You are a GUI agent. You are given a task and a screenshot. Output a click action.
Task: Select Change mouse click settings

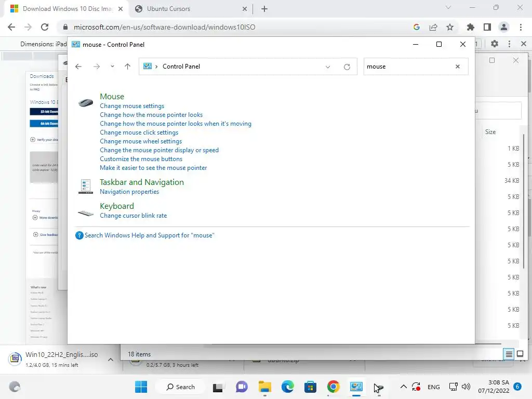coord(139,132)
